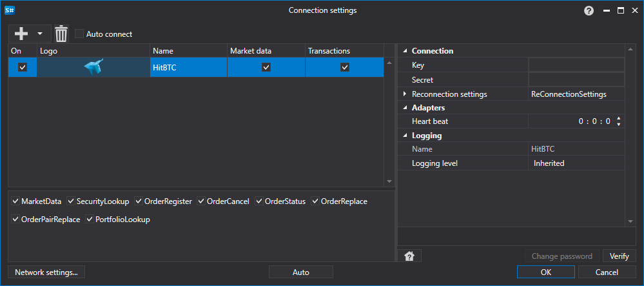Click the plus icon to add connection
This screenshot has width=644, height=286.
(21, 34)
